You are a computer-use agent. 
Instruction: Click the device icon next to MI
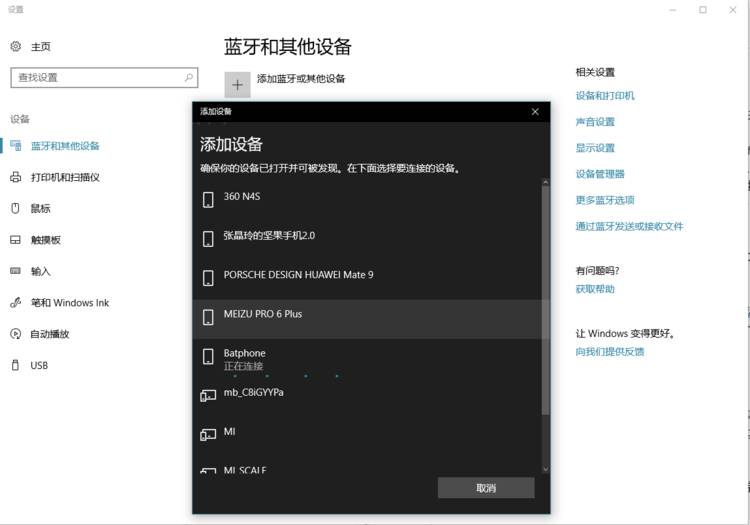point(208,435)
